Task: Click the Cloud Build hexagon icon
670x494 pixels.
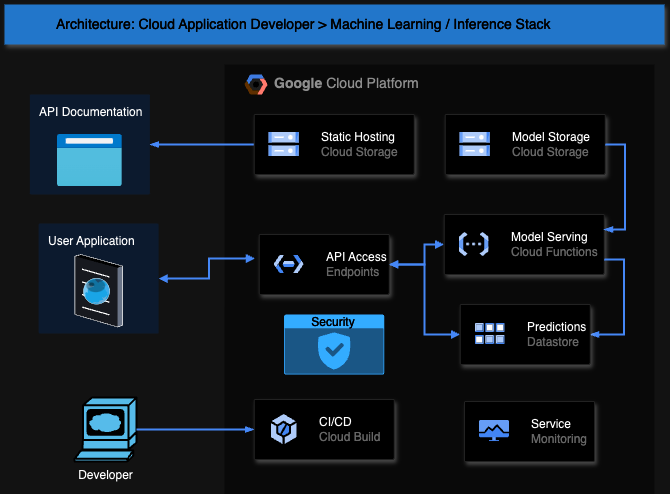Action: tap(284, 429)
